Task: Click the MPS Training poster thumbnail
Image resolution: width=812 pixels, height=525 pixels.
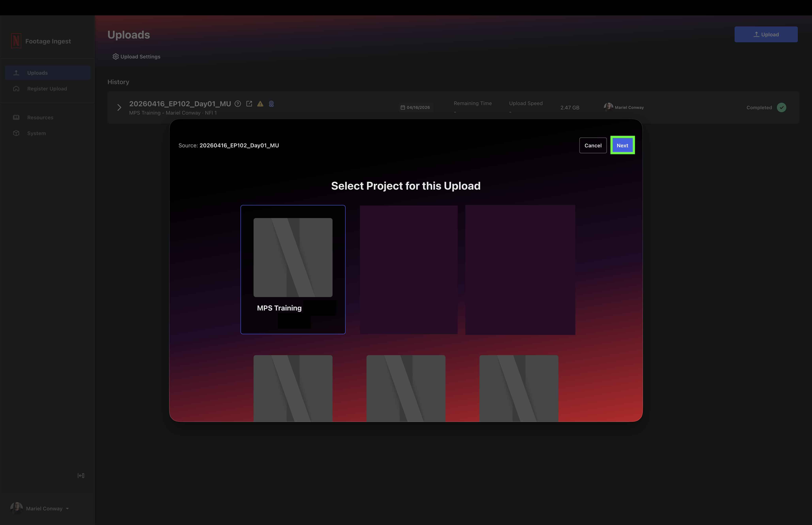Action: 293,257
